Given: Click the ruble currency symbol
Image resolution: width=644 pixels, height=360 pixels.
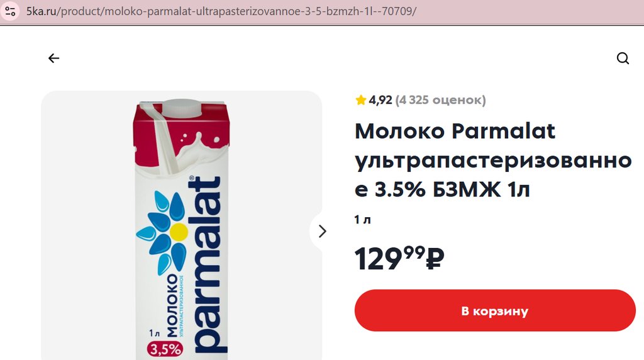Looking at the screenshot, I should [435, 259].
